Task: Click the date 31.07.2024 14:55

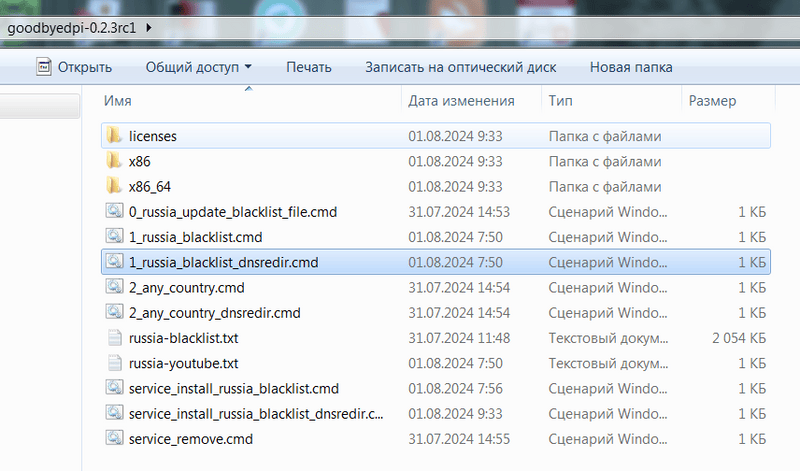Action: (459, 439)
